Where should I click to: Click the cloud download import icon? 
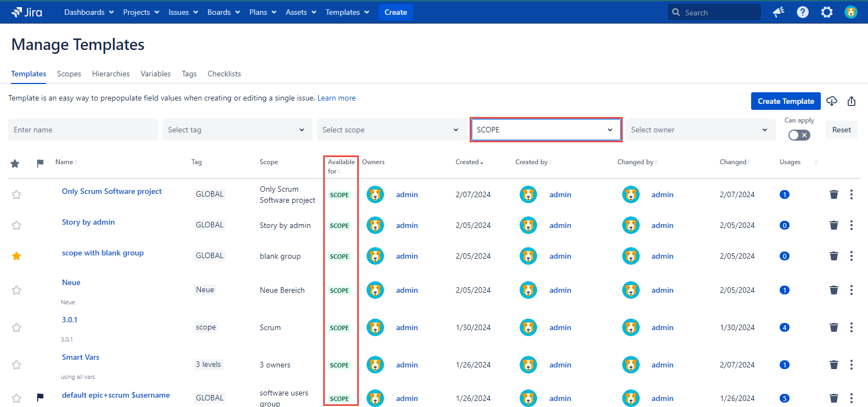click(832, 101)
